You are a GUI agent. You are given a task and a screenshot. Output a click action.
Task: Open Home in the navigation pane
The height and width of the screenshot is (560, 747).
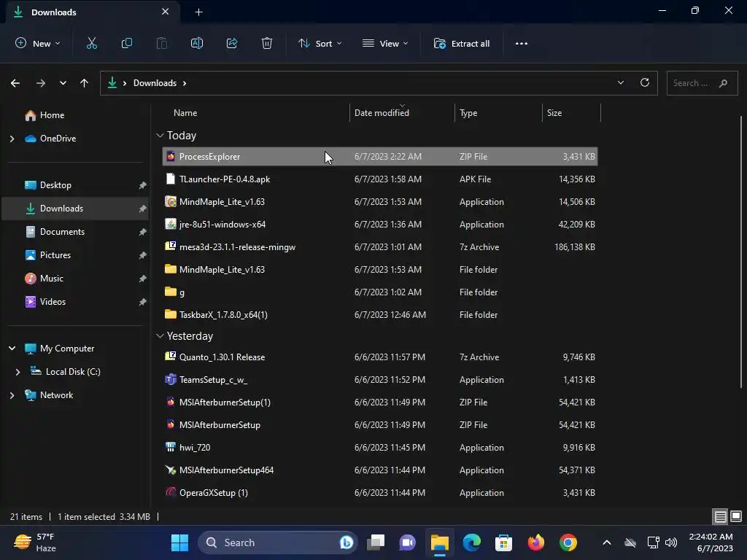52,115
